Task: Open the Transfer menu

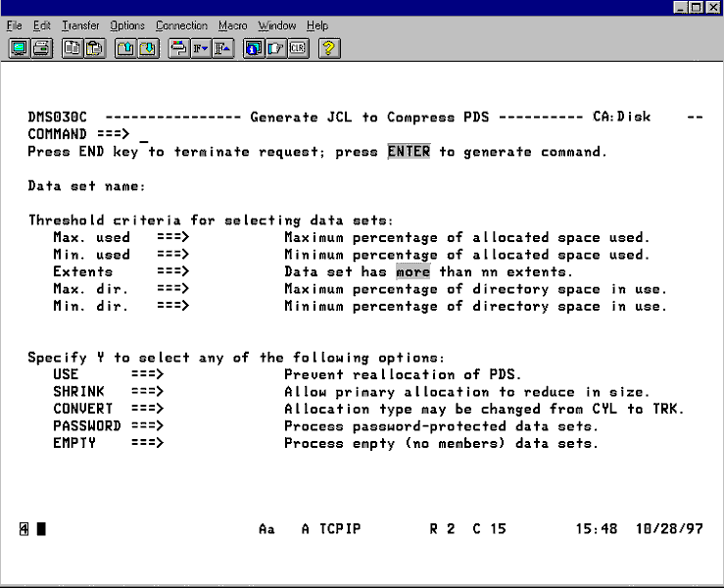Action: (x=80, y=25)
